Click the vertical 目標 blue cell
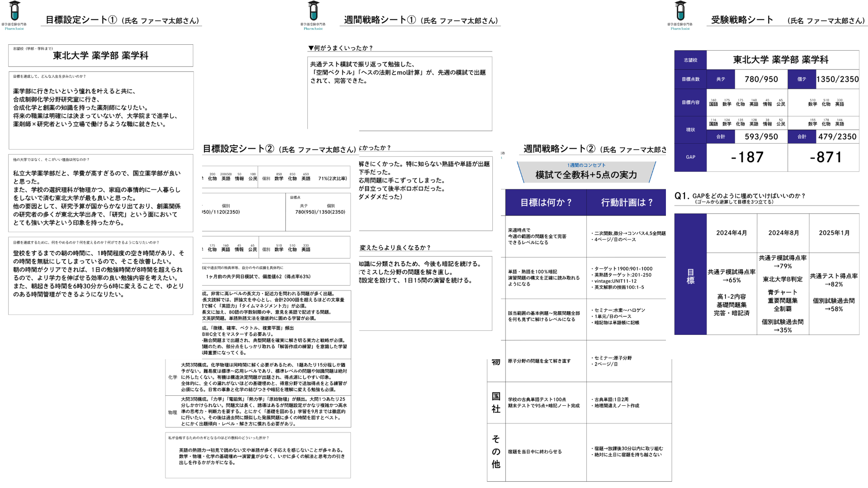This screenshot has height=488, width=868. (x=690, y=274)
